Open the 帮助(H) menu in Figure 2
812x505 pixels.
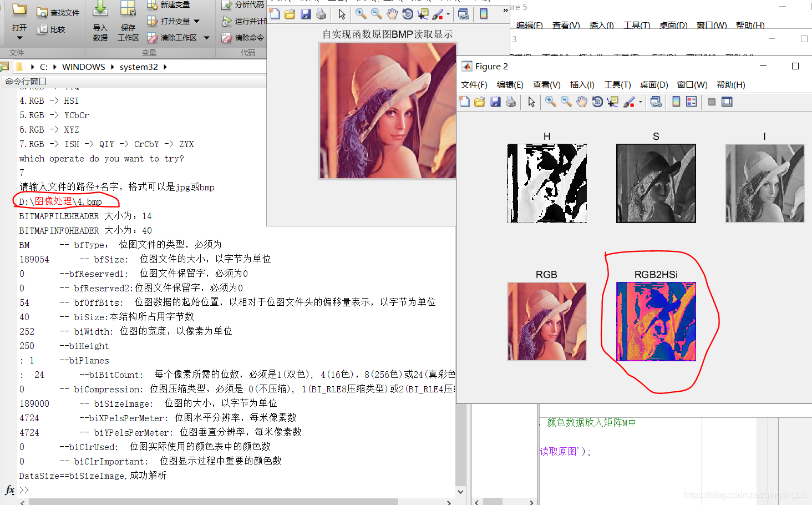pos(730,85)
